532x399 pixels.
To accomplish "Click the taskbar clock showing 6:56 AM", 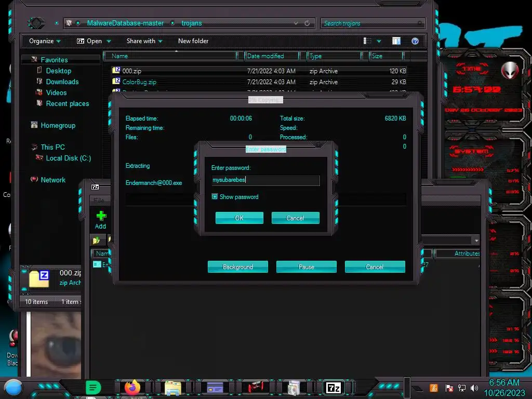I will coord(504,388).
